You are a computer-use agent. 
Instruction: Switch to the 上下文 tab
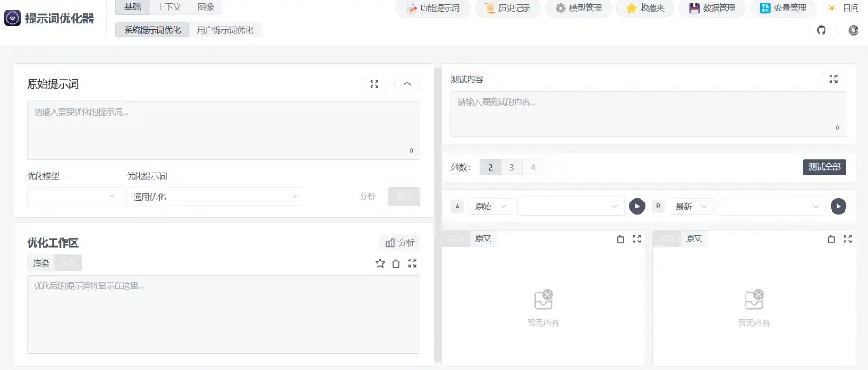pos(169,7)
